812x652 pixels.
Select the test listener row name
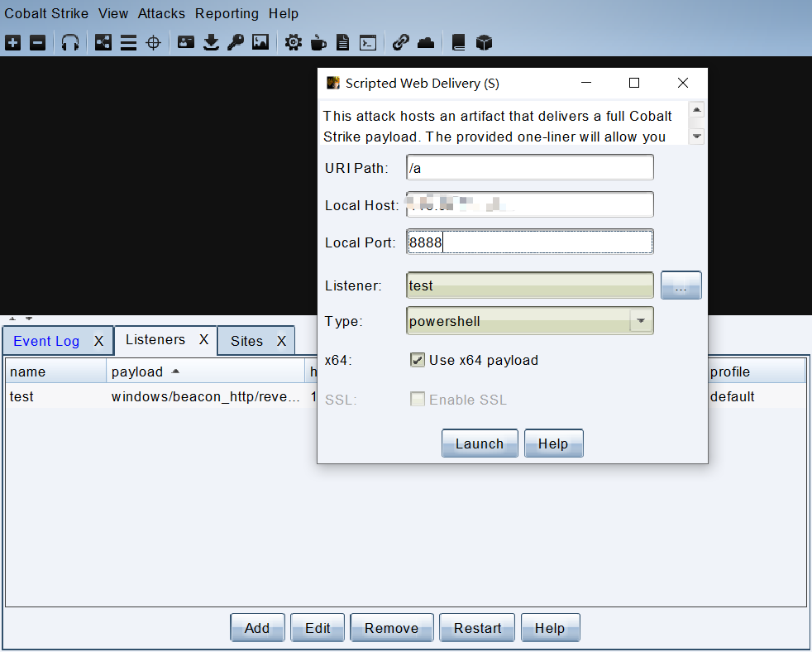pos(21,396)
